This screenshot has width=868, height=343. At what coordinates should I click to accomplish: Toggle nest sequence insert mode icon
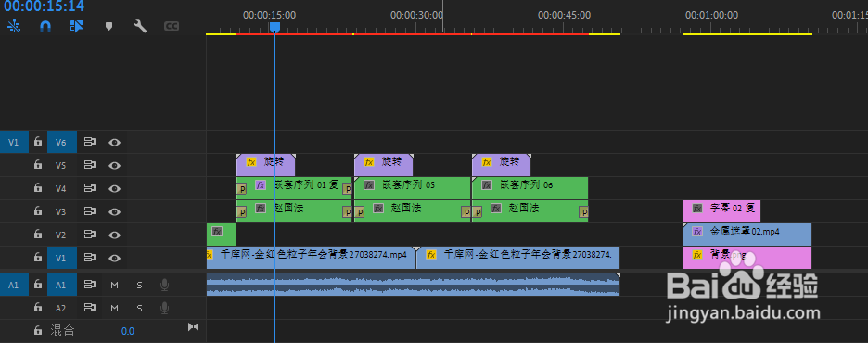coord(15,26)
